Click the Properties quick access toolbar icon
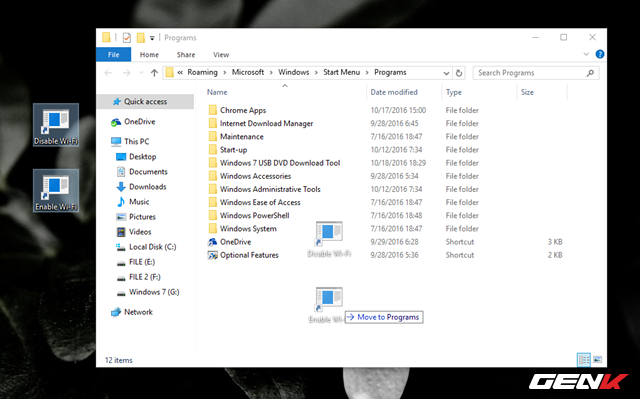This screenshot has width=640, height=399. point(127,38)
